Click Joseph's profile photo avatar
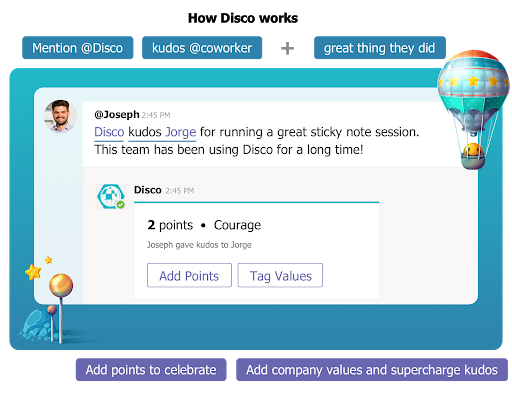 [60, 116]
